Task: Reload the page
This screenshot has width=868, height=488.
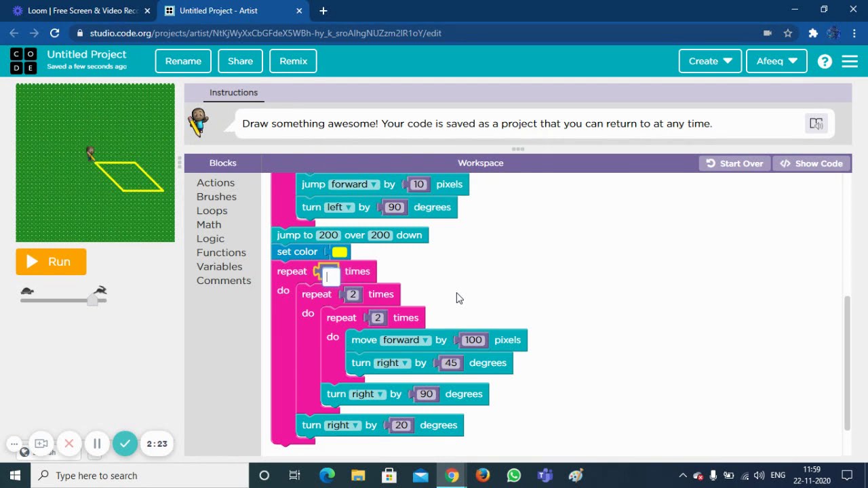Action: [55, 33]
